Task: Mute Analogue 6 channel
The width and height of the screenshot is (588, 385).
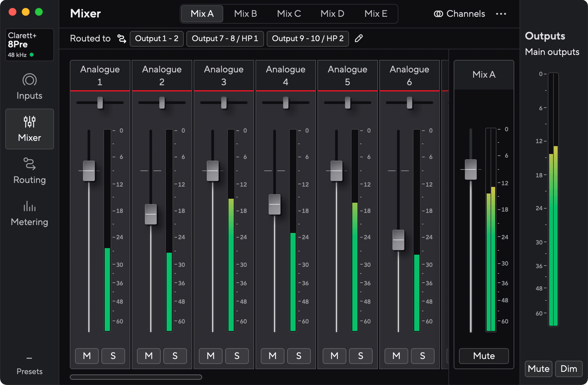Action: 396,356
